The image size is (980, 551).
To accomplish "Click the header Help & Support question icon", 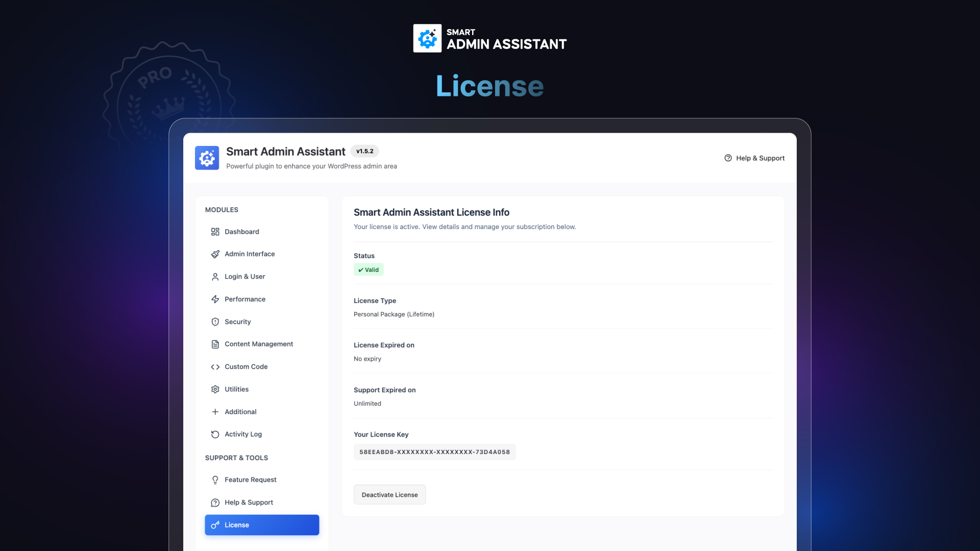I will (728, 158).
